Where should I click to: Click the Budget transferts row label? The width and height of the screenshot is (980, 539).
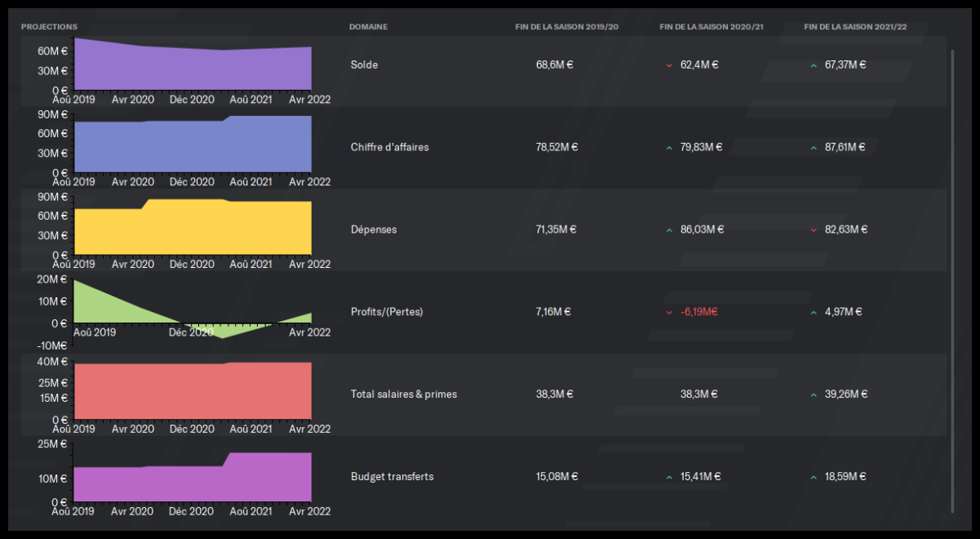pos(392,476)
